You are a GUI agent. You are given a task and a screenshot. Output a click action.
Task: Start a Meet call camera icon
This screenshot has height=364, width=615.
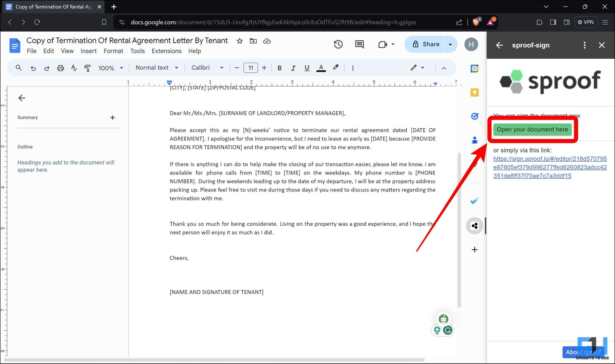383,44
